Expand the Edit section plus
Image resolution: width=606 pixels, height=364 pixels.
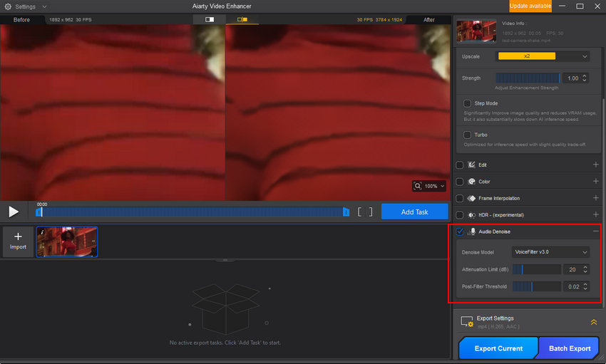click(x=595, y=165)
